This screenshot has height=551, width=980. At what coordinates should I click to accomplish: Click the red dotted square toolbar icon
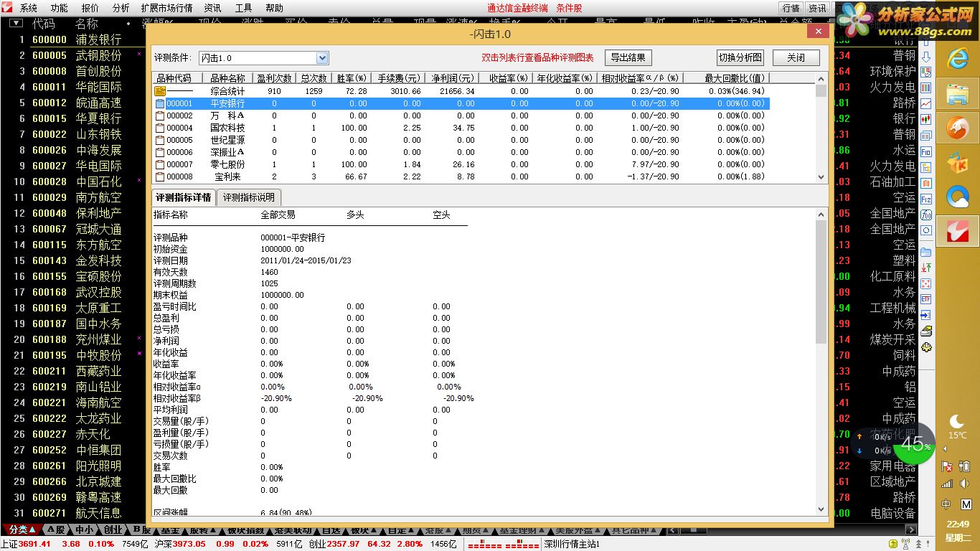pyautogui.click(x=926, y=283)
